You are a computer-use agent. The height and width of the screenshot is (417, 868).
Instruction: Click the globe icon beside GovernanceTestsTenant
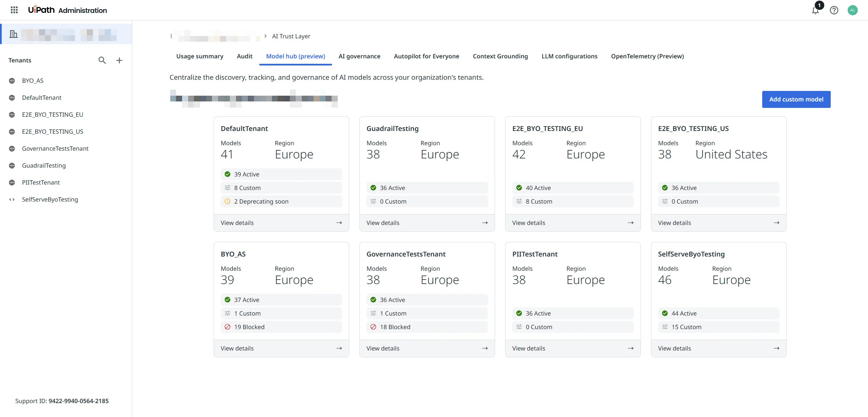tap(12, 149)
